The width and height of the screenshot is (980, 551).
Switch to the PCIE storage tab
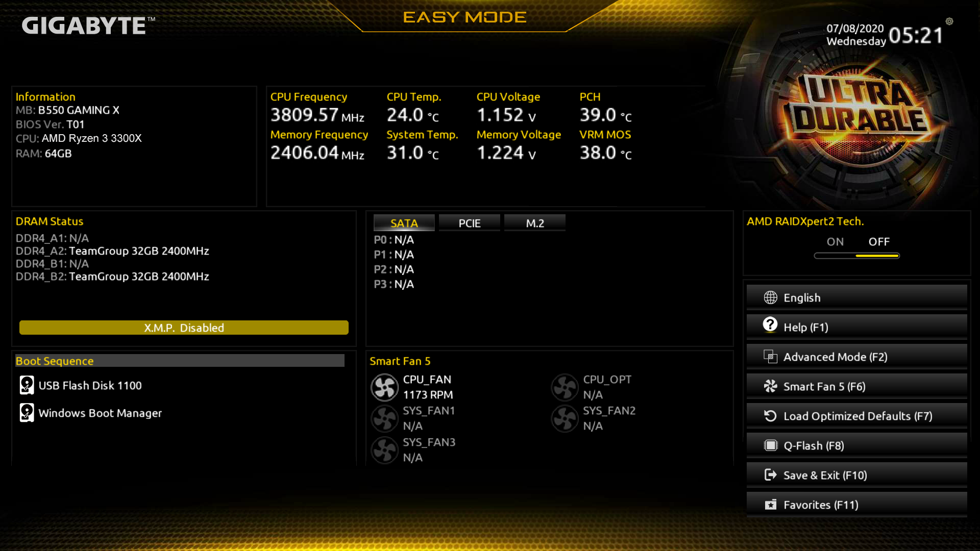[x=469, y=222]
